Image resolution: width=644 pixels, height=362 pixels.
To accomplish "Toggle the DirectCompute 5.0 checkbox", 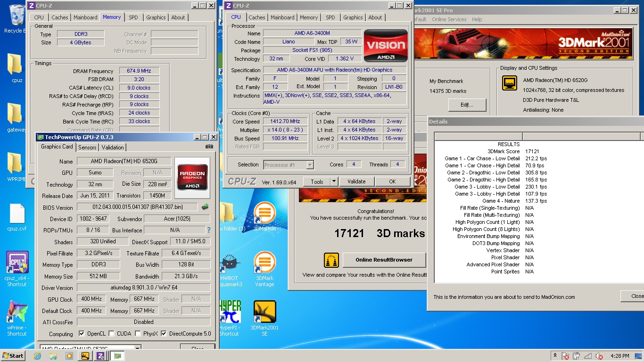I will 164,334.
